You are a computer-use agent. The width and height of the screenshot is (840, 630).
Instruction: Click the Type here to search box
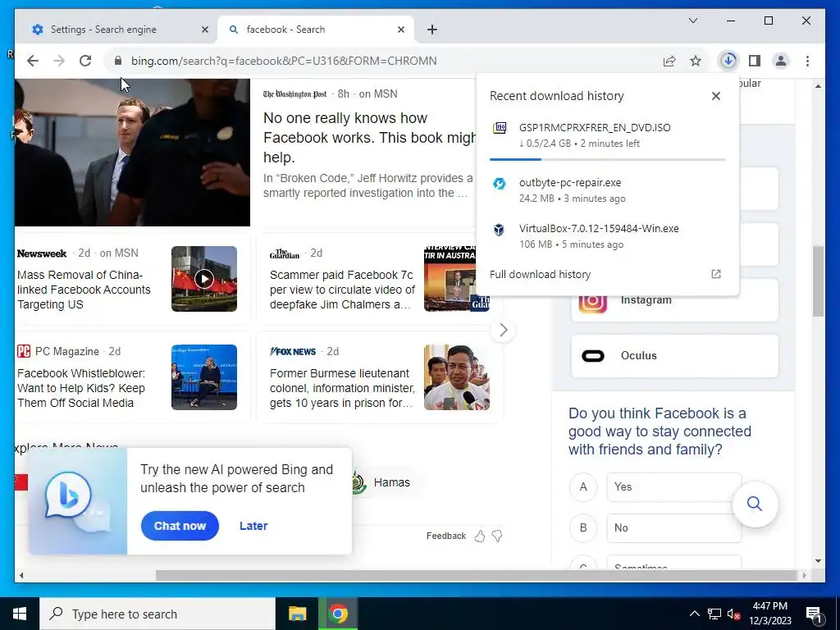(x=157, y=614)
